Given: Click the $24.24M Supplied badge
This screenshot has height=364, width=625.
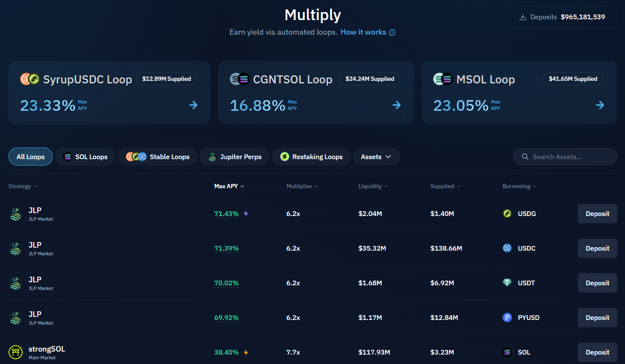Looking at the screenshot, I should pyautogui.click(x=370, y=79).
